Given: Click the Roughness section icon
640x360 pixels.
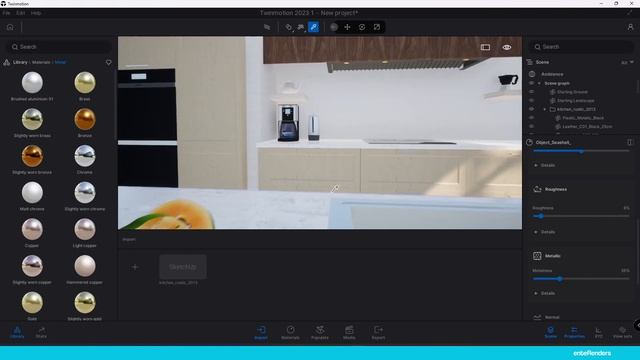Looking at the screenshot, I should point(537,189).
